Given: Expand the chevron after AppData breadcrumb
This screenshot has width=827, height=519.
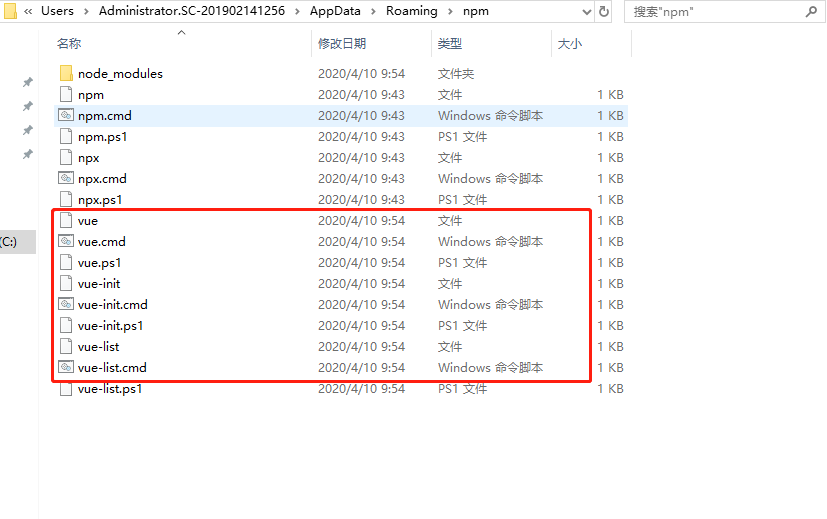Looking at the screenshot, I should click(x=373, y=12).
